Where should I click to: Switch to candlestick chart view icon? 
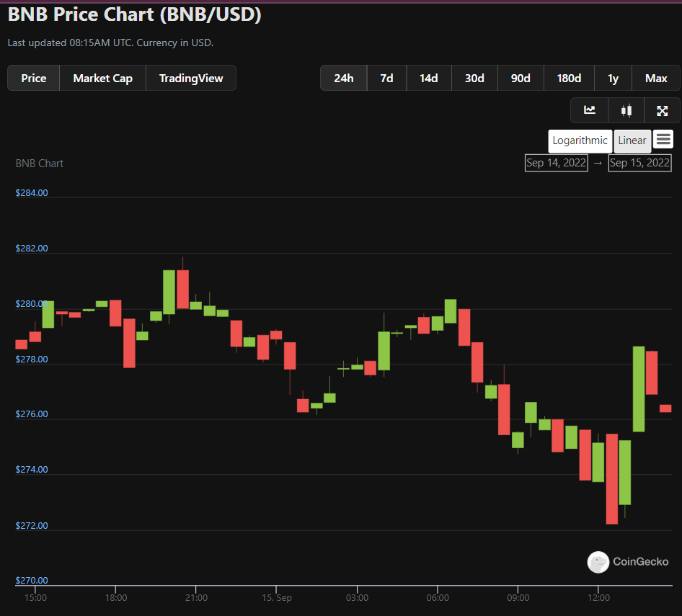pyautogui.click(x=626, y=110)
